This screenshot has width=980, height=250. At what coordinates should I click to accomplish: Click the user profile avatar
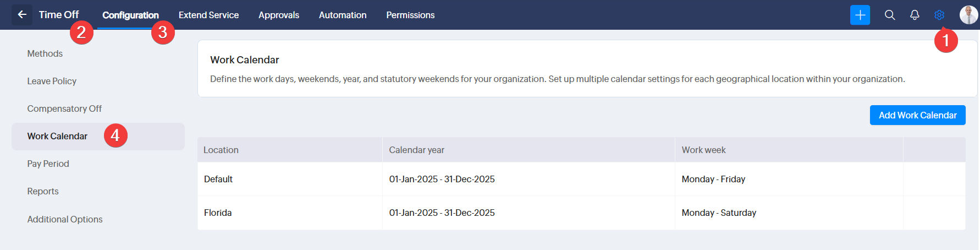click(x=968, y=15)
